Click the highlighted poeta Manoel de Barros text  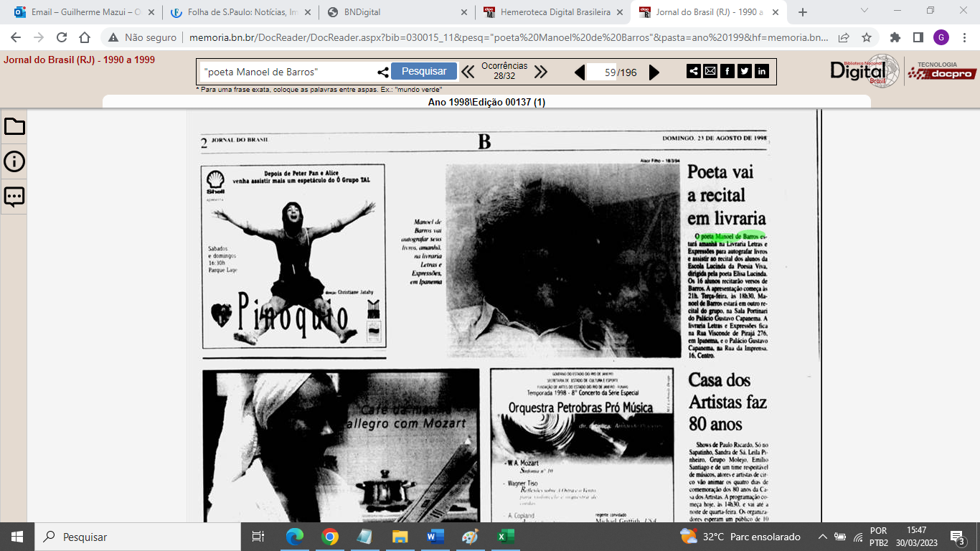tap(730, 235)
